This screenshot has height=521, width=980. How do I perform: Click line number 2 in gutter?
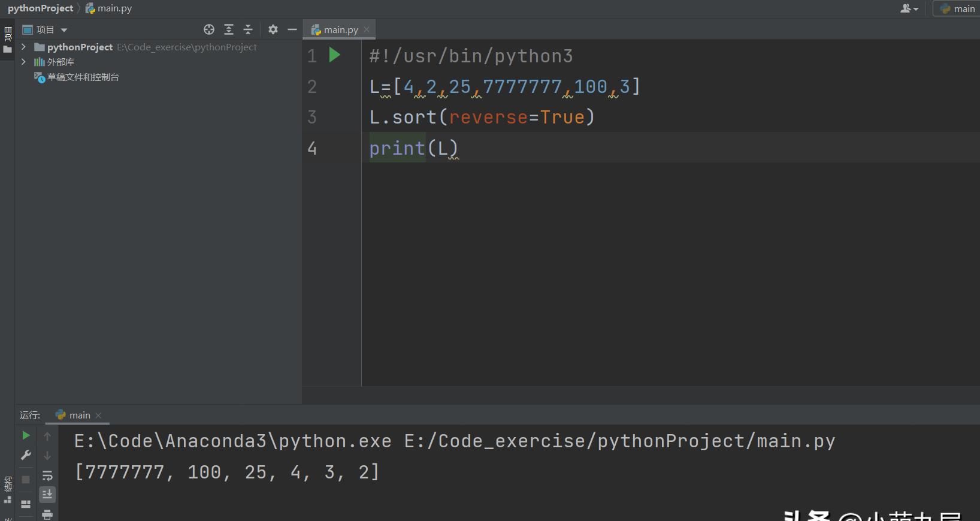(x=312, y=86)
